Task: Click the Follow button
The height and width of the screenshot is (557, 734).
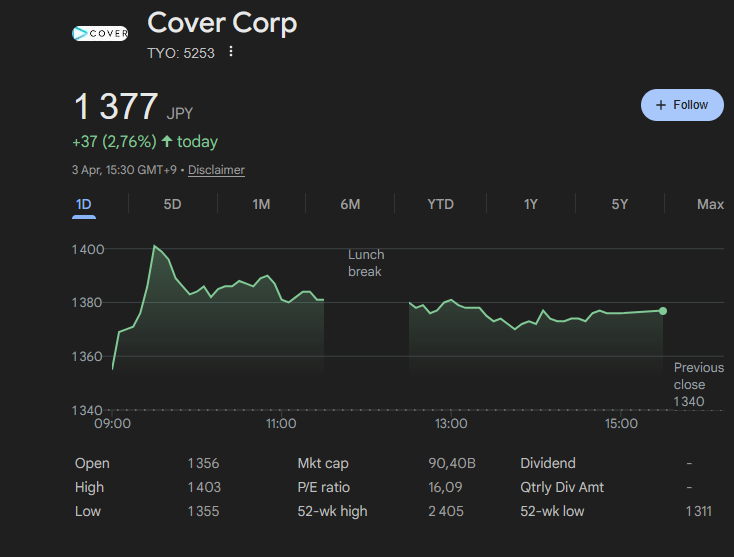Action: point(682,105)
